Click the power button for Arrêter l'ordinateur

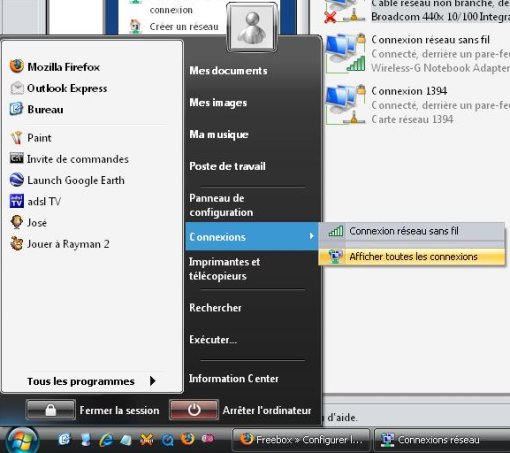pos(194,410)
